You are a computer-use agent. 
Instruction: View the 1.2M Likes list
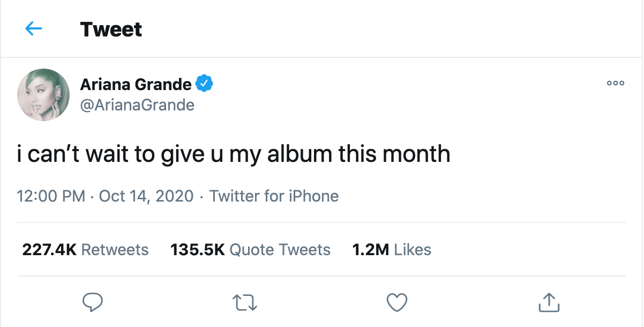(392, 250)
